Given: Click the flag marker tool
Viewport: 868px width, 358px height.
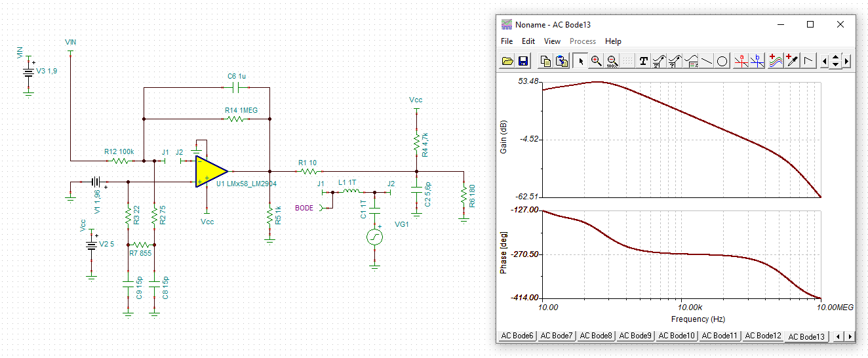Looking at the screenshot, I should 808,61.
